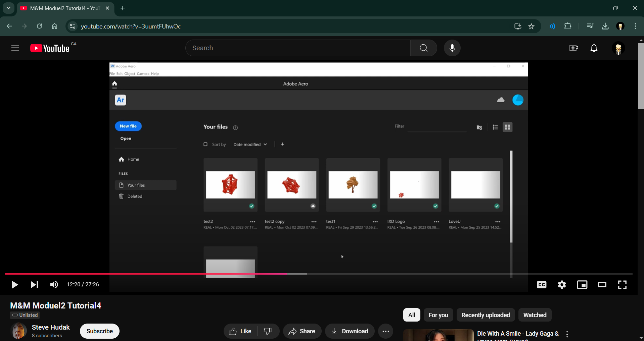Image resolution: width=644 pixels, height=341 pixels.
Task: Open the YouTube notifications bell
Action: 594,48
